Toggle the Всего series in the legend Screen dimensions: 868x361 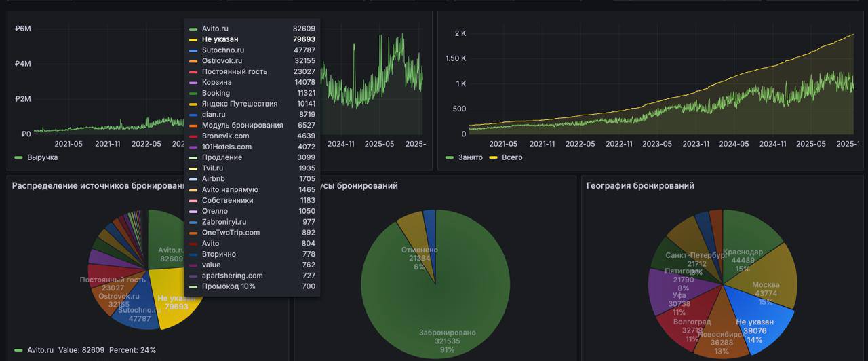coord(506,157)
